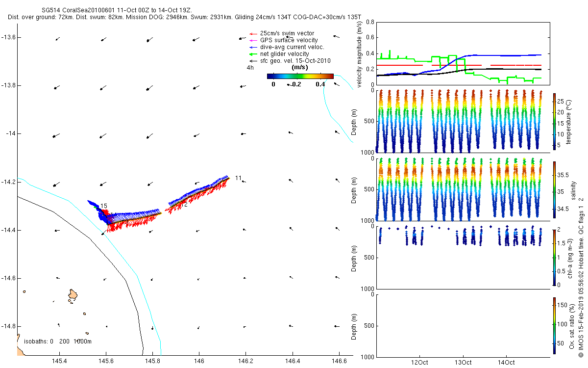Click the 12Oct date tick label
Screen dimensions: 588x368
(420, 363)
